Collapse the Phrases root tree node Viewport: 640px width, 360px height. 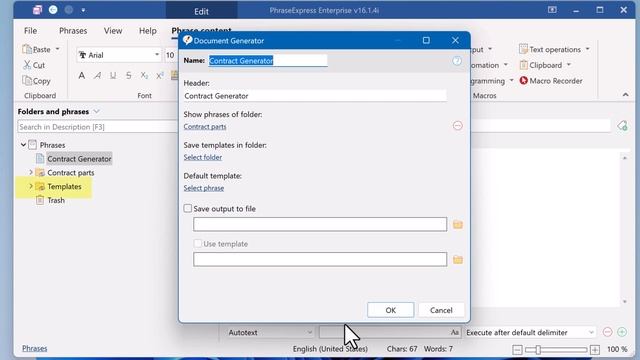23,145
